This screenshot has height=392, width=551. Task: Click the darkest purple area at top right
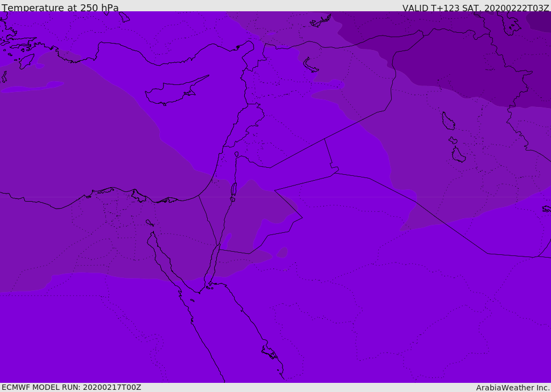(538, 20)
